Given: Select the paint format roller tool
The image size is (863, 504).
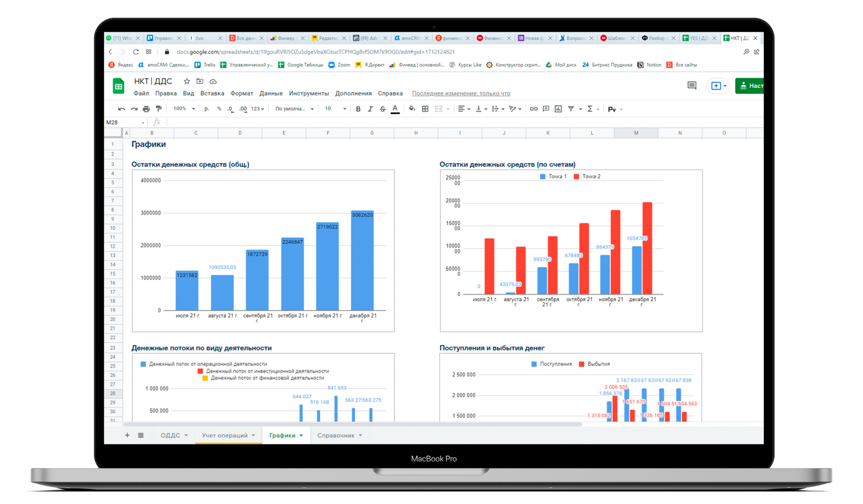Looking at the screenshot, I should click(x=159, y=109).
